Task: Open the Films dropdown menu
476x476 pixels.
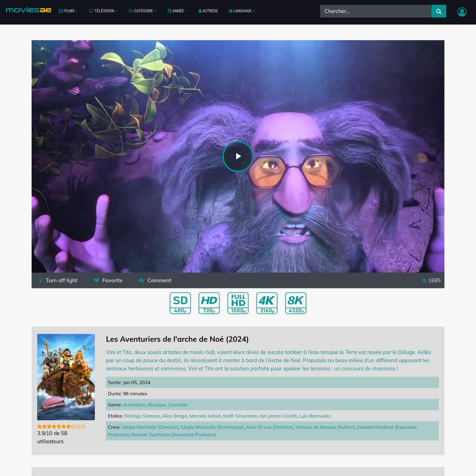Action: [x=68, y=11]
